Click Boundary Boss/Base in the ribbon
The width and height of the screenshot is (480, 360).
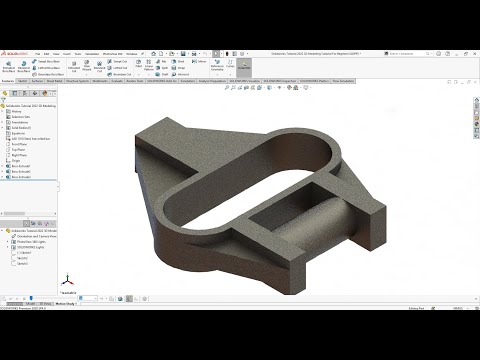point(48,74)
